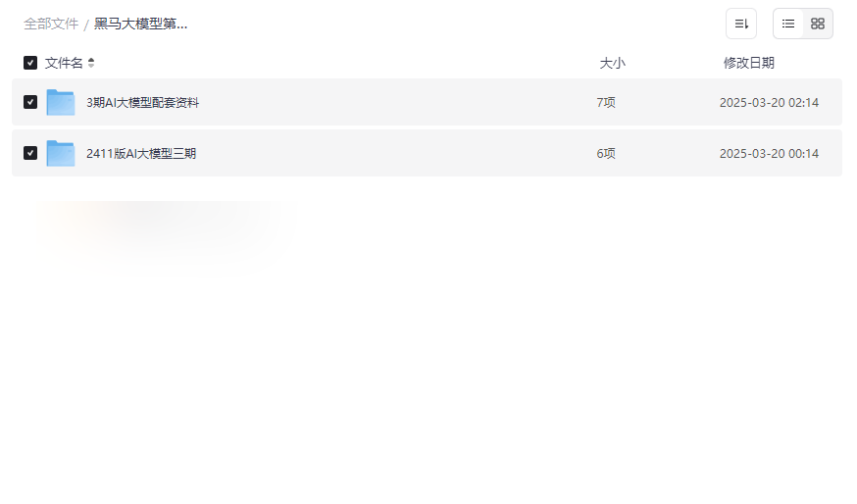Click the 7项 size cell
857x504 pixels.
606,102
